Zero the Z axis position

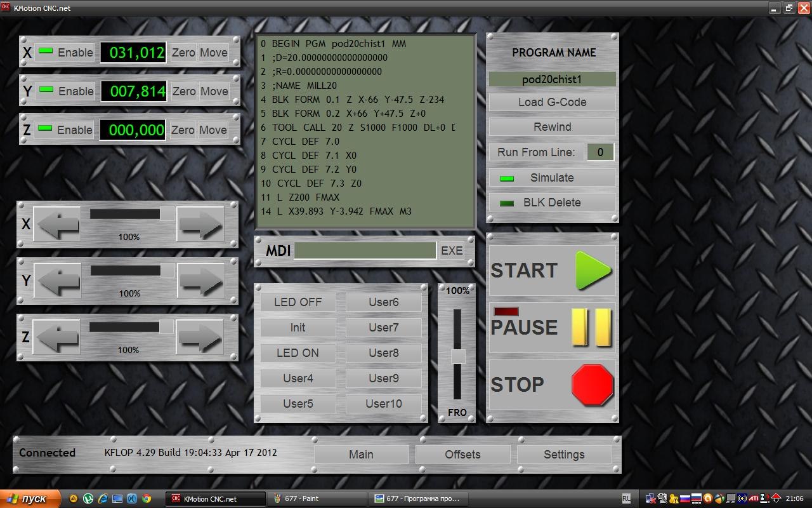[x=183, y=130]
